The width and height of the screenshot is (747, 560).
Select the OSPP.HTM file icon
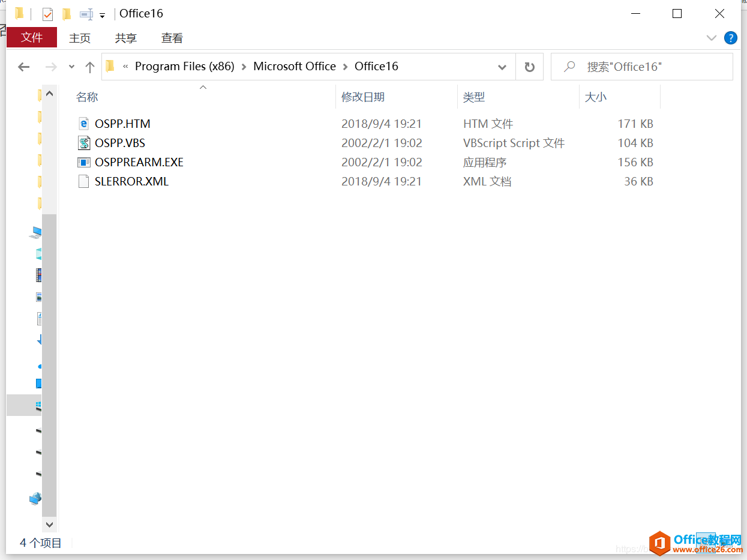tap(83, 124)
